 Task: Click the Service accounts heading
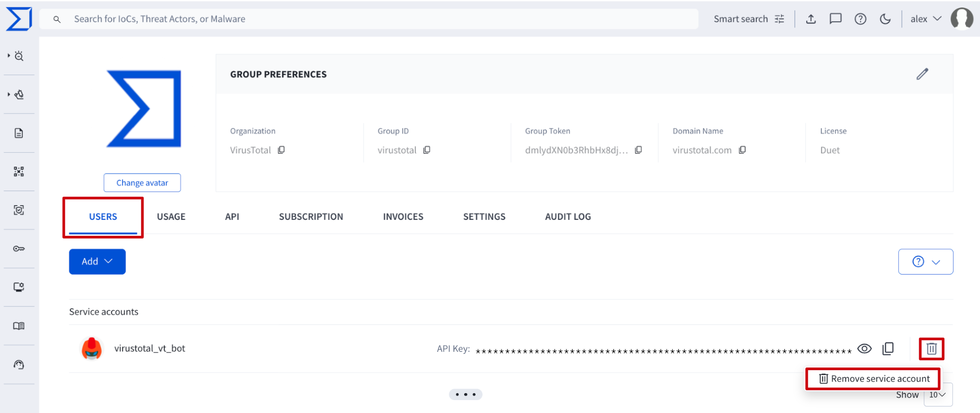pos(104,312)
